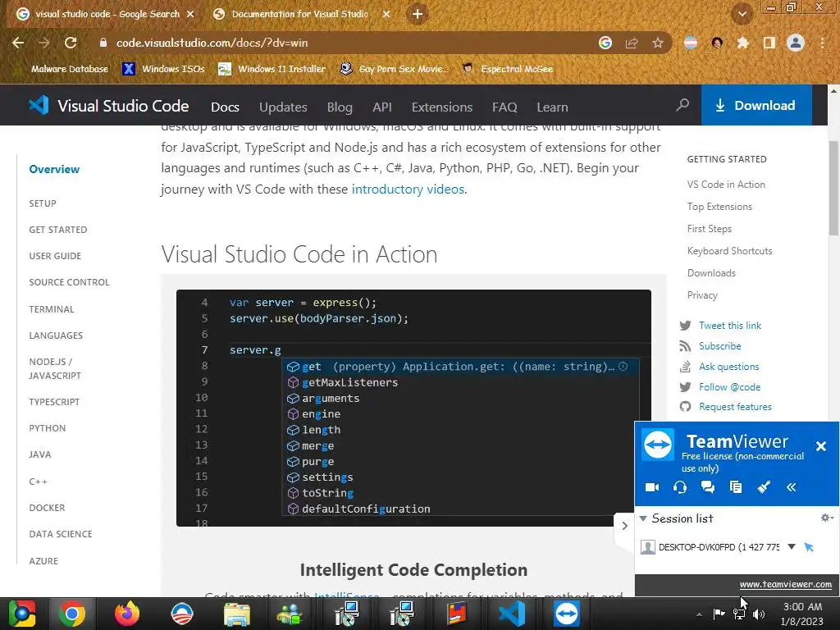Collapse the TeamViewer panel with double chevron
Image resolution: width=840 pixels, height=630 pixels.
(792, 487)
